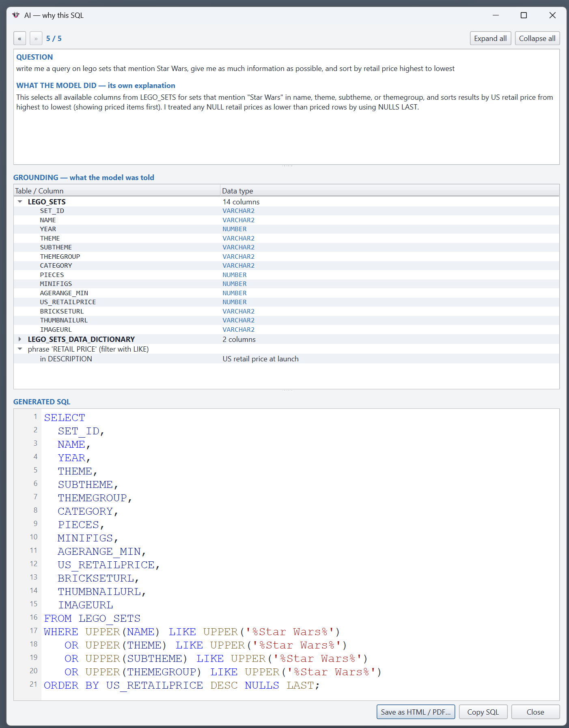Click the 'Data type' column header
569x728 pixels.
point(390,191)
